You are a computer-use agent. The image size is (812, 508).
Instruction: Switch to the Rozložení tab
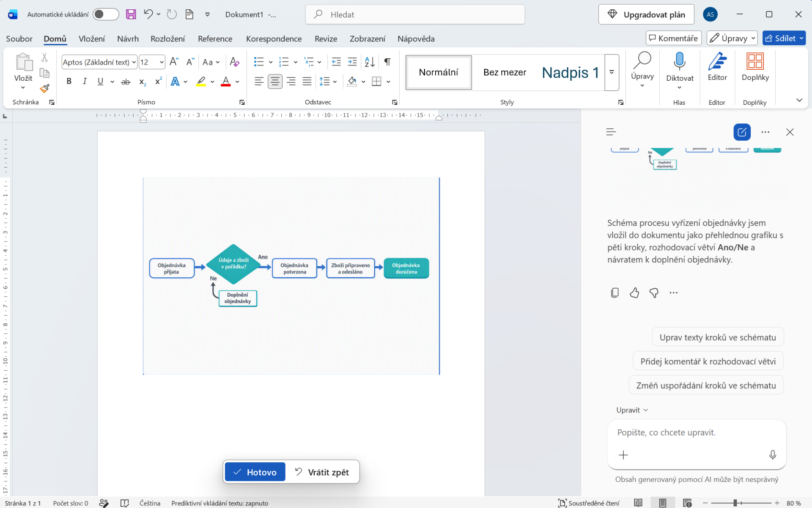point(168,38)
